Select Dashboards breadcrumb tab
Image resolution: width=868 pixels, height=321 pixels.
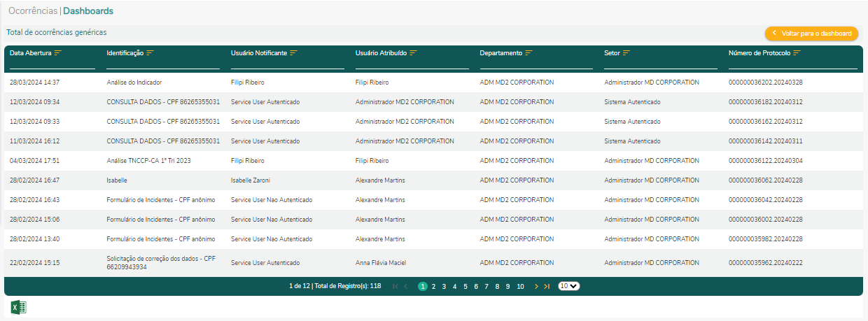pos(88,11)
